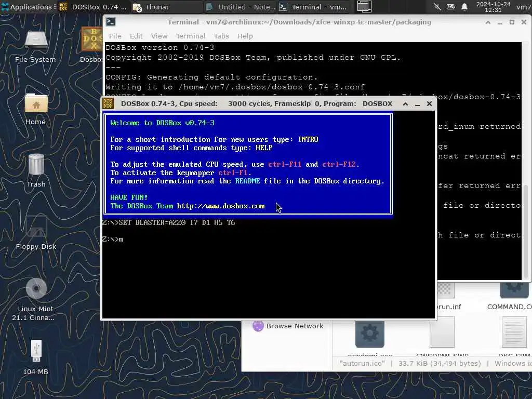Select the DKC.SPM document file icon
Viewport: 532px width, 399px height.
click(514, 332)
